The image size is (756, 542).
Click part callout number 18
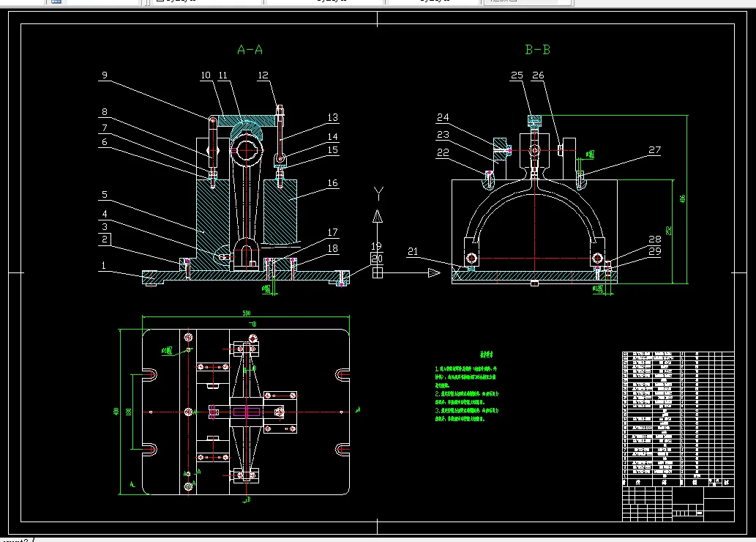333,248
